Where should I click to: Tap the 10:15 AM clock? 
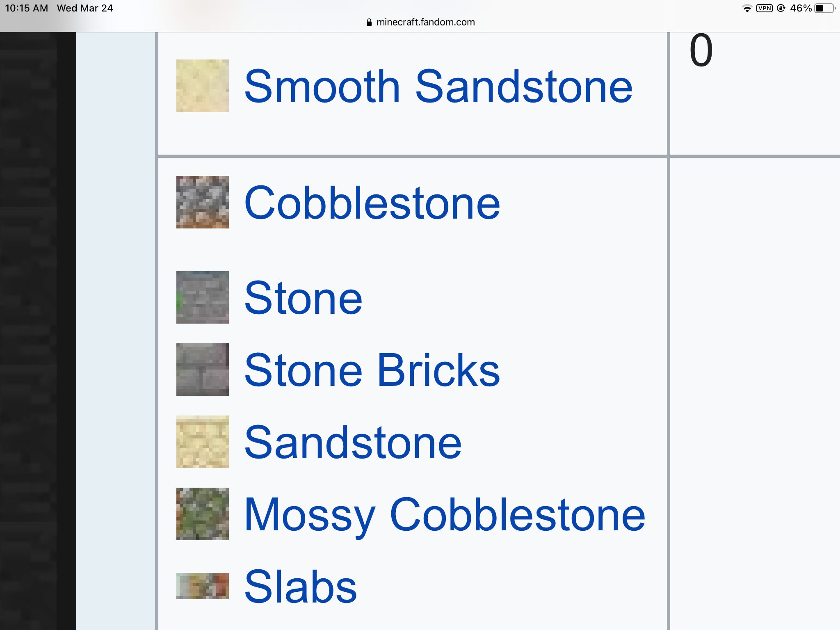26,8
